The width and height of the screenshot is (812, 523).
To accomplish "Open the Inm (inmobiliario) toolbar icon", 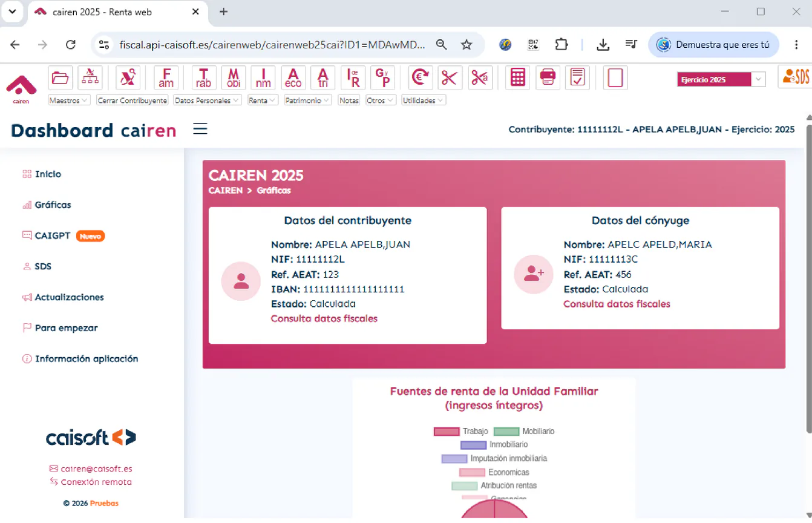I will [x=263, y=77].
